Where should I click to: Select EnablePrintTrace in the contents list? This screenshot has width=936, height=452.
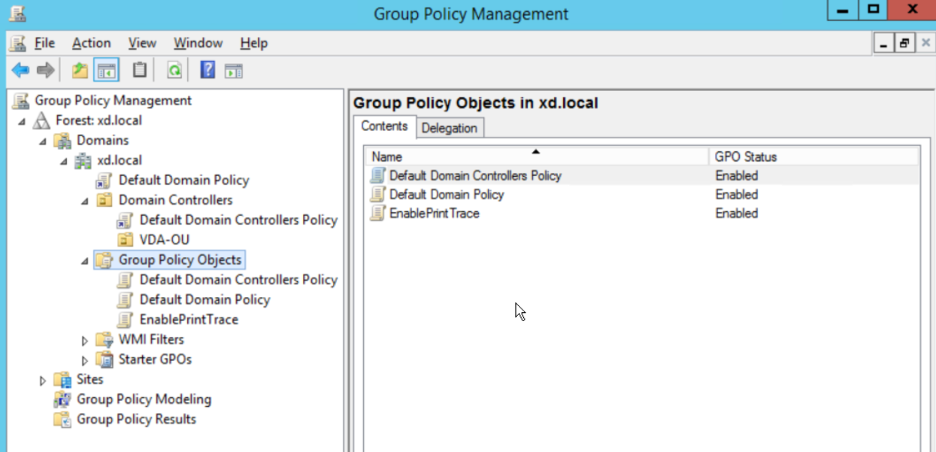433,213
